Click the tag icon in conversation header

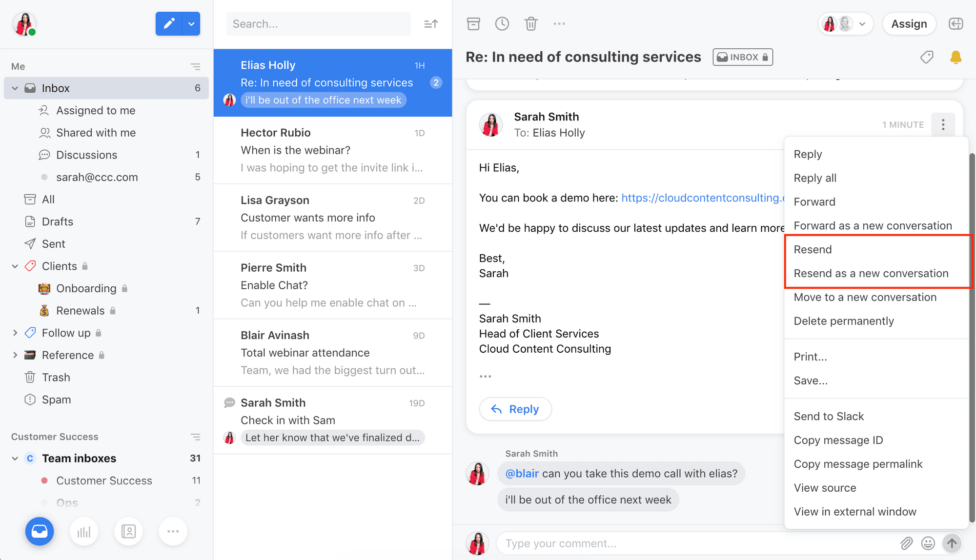(x=927, y=57)
